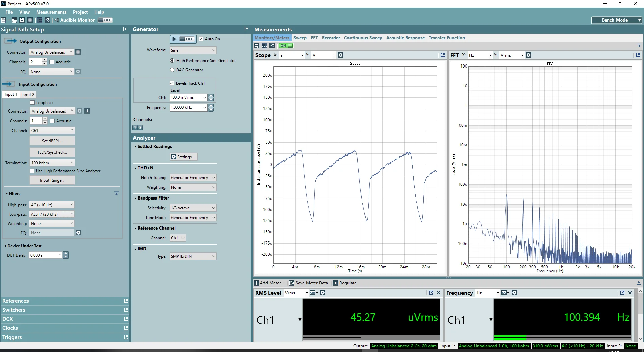The image size is (644, 352).
Task: Pop out the FFT graph window
Action: [x=638, y=55]
